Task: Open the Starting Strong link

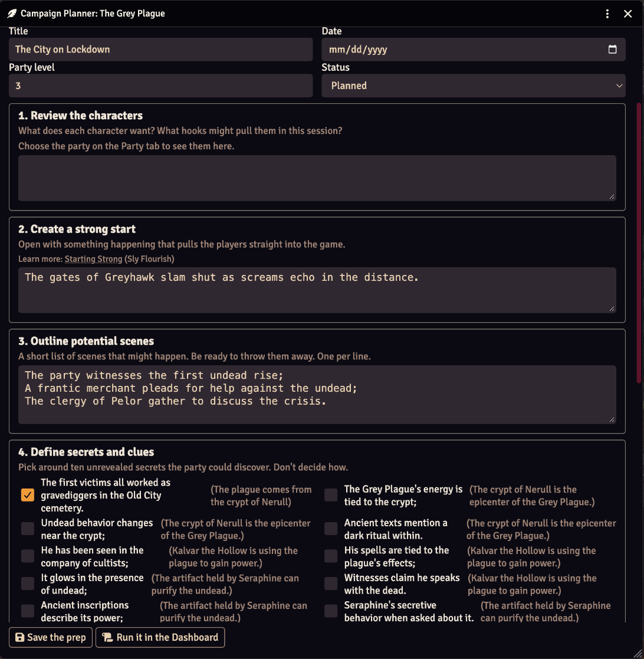Action: [93, 259]
